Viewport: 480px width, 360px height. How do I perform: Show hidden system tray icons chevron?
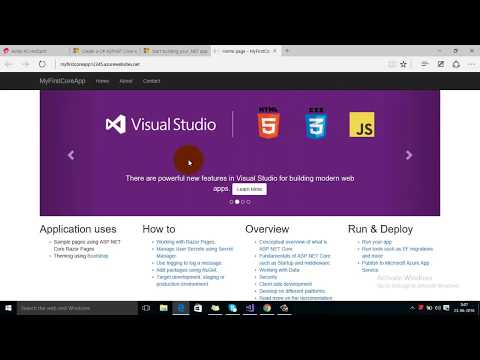click(412, 308)
